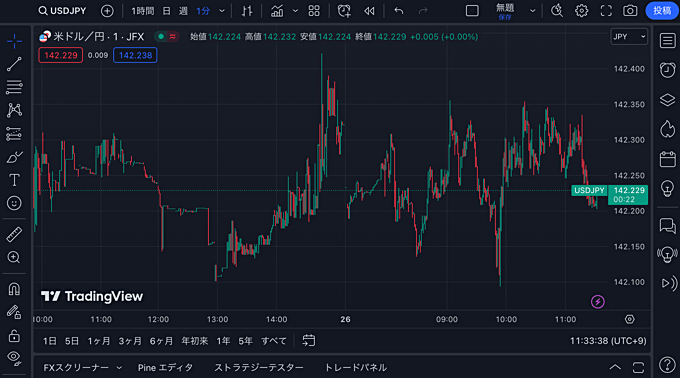Select the XABCD pattern tool
Screen dimensions: 680x378
coord(14,110)
